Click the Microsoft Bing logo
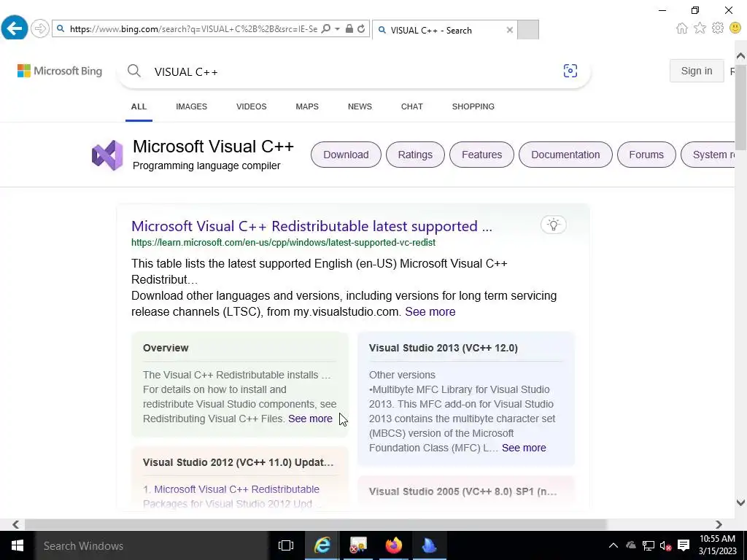 coord(60,71)
